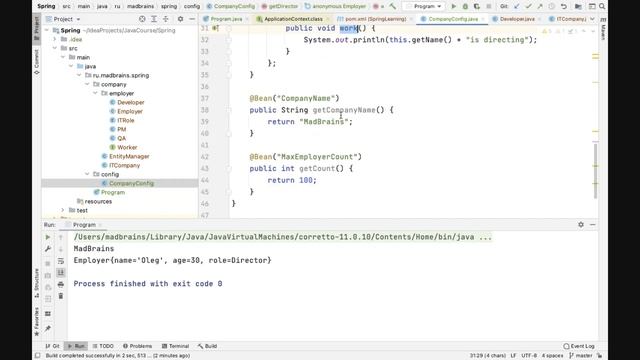Open the Event Log
This screenshot has height=360, width=640.
point(579,346)
